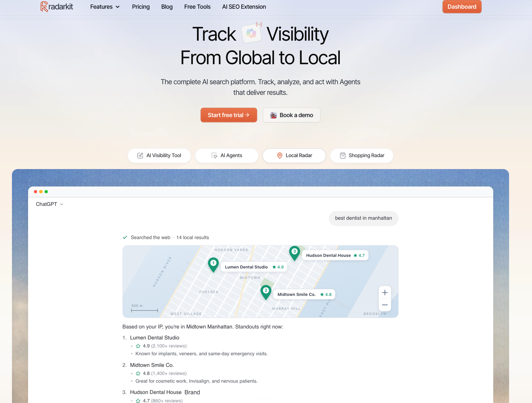532x403 pixels.
Task: Click the Shopping Radar bag icon
Action: click(343, 156)
